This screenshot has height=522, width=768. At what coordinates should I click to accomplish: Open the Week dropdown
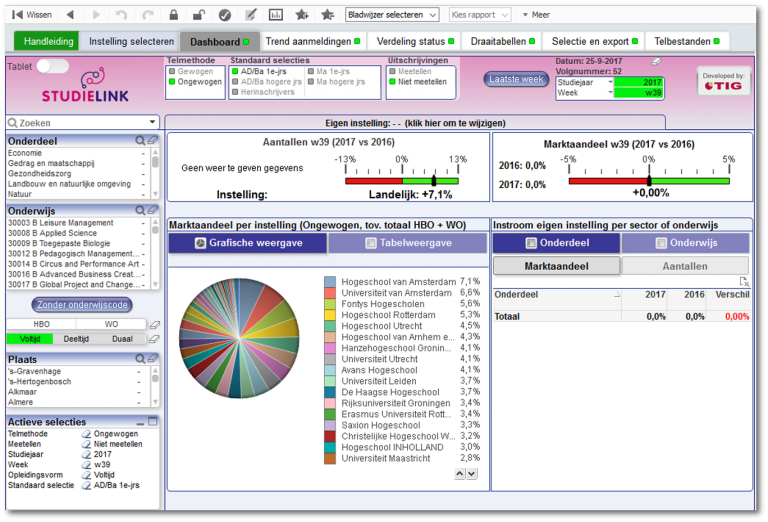tap(610, 93)
